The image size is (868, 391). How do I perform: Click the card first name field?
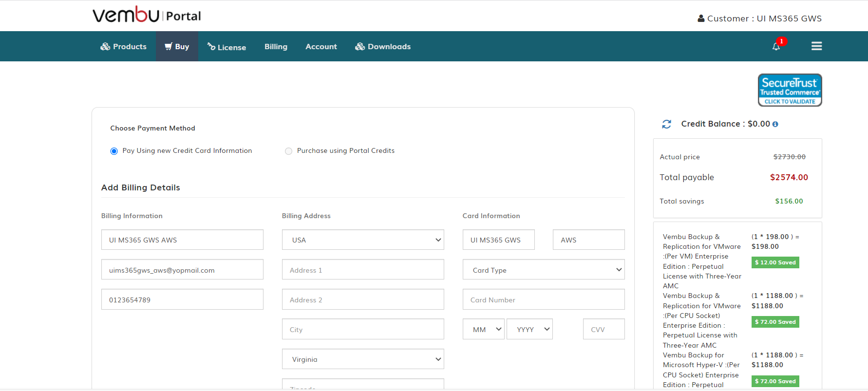(498, 240)
